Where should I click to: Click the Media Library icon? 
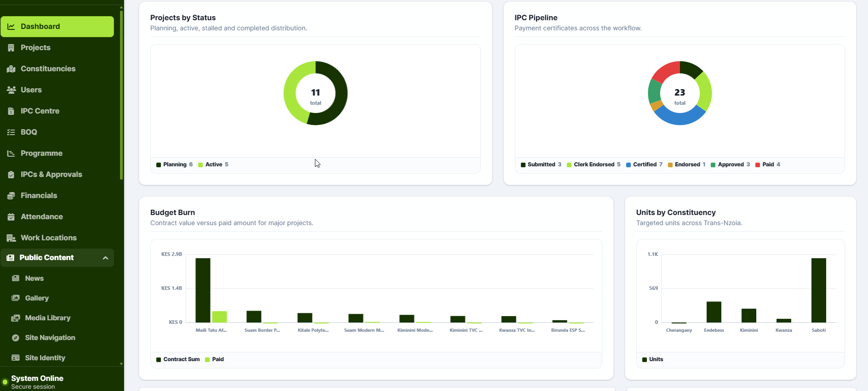(x=16, y=318)
